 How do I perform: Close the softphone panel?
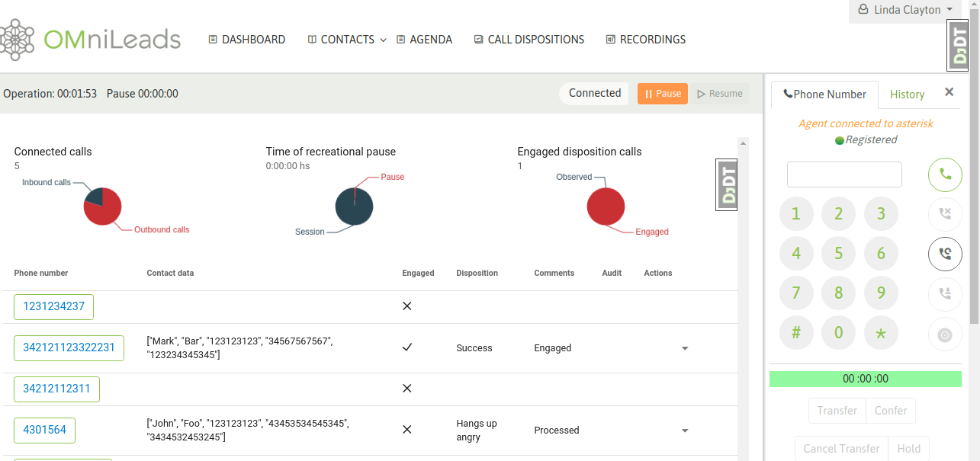click(x=949, y=92)
